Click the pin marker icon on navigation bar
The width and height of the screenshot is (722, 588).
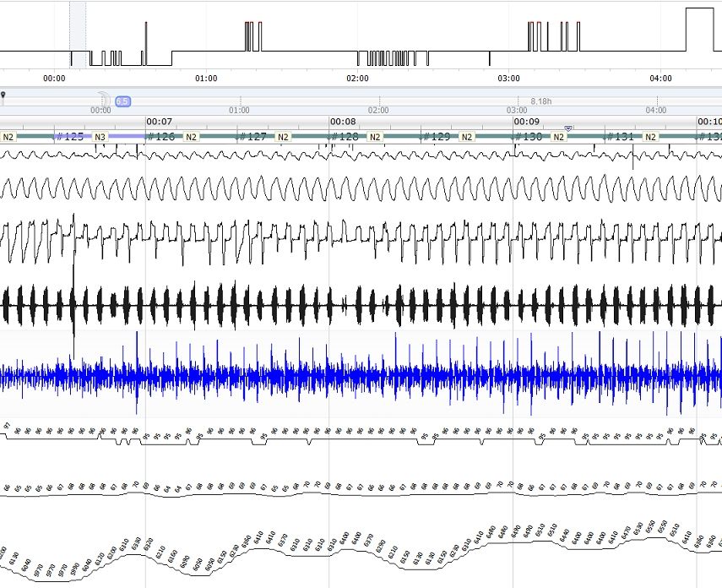tap(3, 97)
